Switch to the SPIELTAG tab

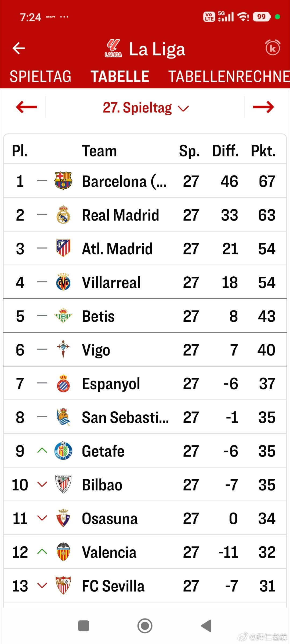tap(40, 76)
